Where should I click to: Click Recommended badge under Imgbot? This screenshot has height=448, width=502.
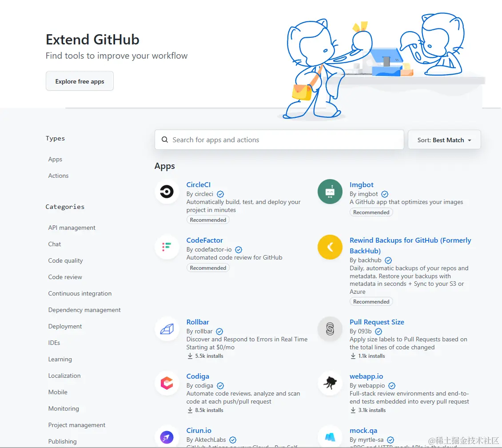click(x=371, y=212)
